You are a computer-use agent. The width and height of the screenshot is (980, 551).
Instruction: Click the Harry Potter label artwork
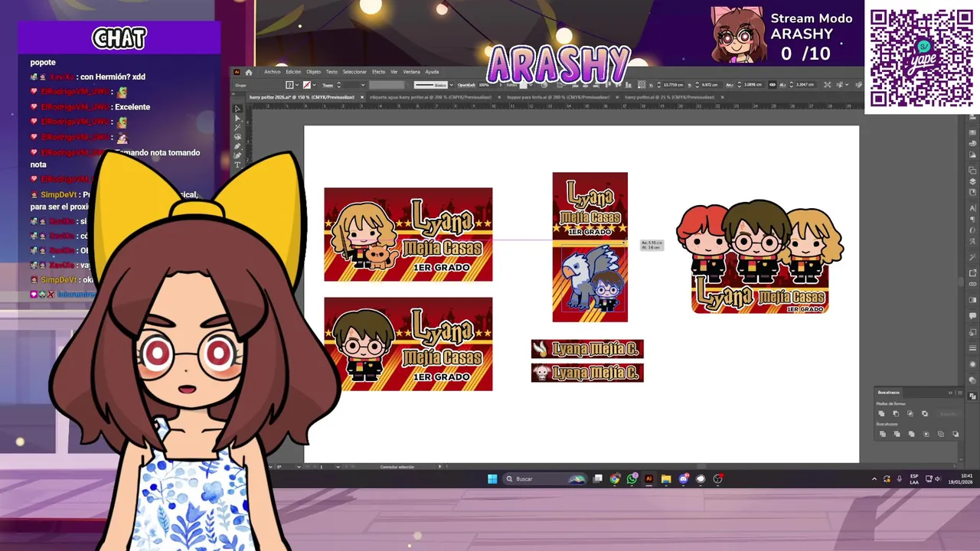tap(408, 344)
